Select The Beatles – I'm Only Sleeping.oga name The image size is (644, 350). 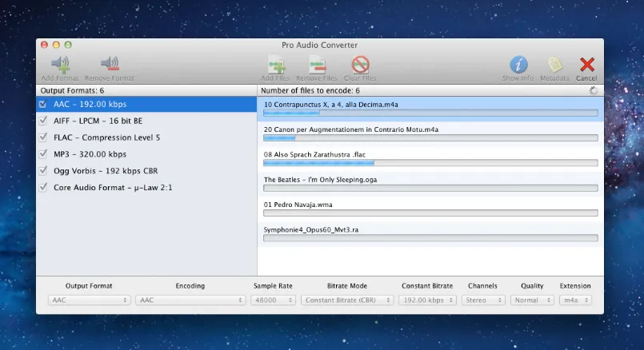click(320, 180)
